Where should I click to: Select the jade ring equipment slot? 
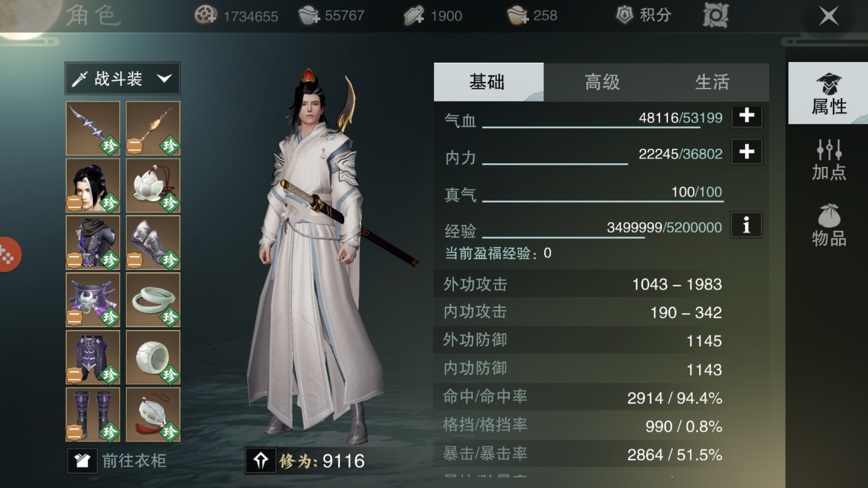153,357
